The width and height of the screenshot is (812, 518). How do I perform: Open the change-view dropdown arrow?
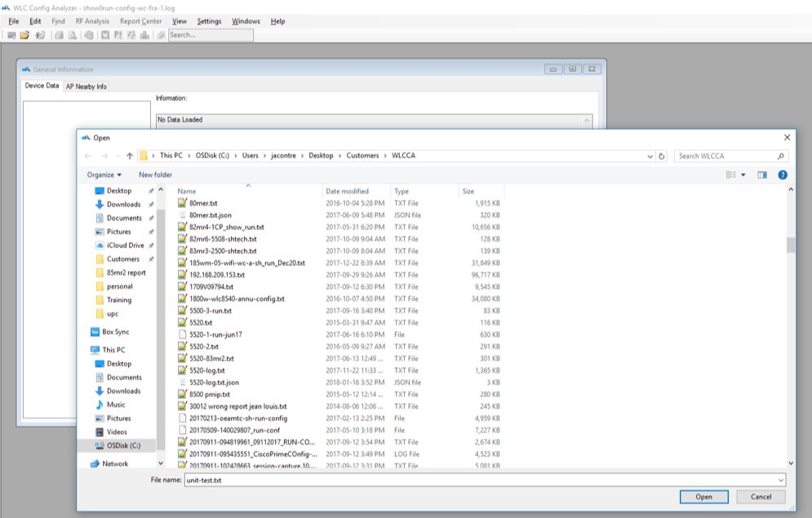point(742,174)
